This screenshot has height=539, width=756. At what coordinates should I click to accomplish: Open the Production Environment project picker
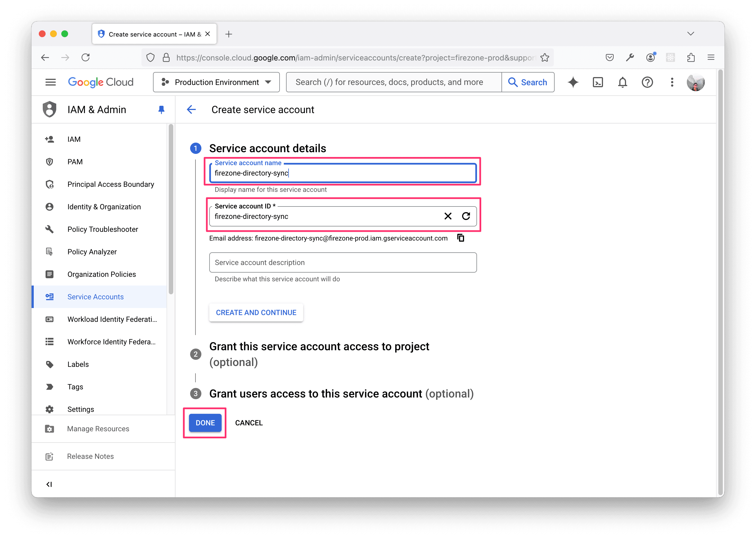(216, 82)
